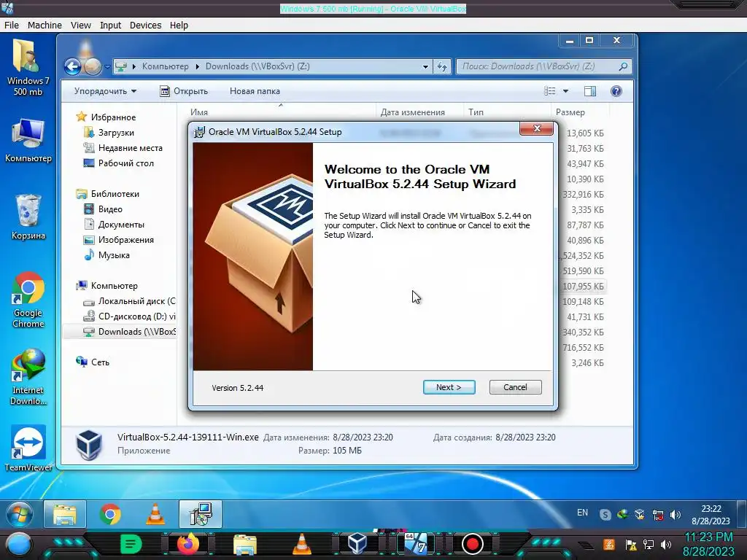Click the refresh button beside address bar
Screen dimensions: 747x560
click(x=442, y=66)
